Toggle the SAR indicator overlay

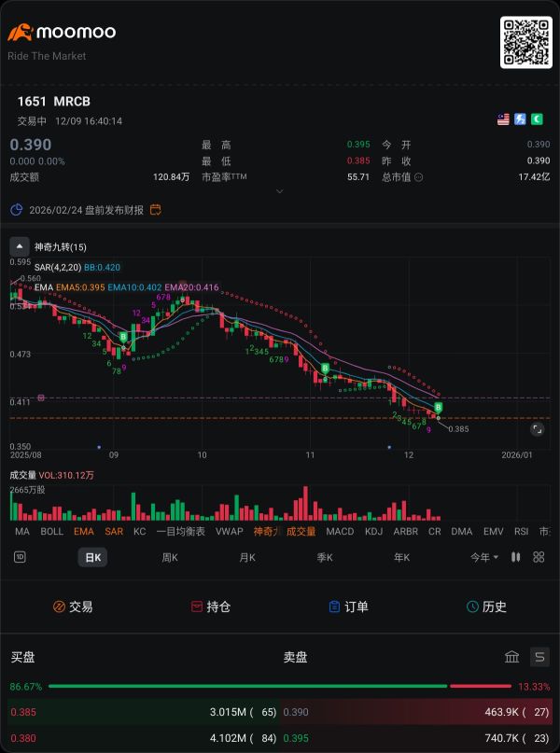coord(114,531)
